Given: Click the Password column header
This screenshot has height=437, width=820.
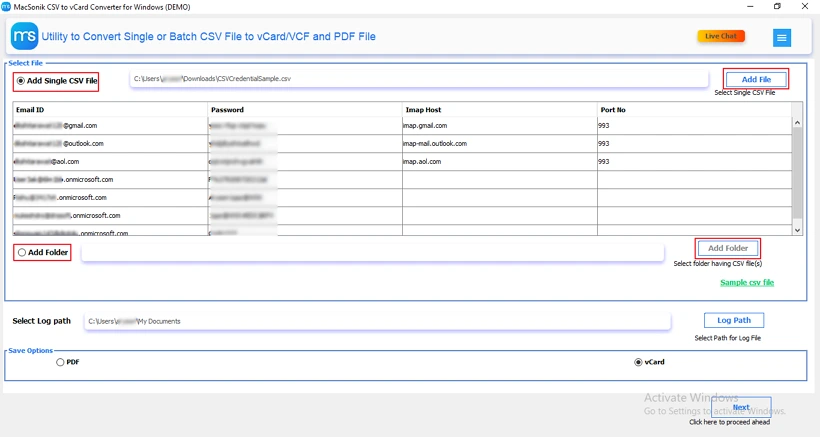Looking at the screenshot, I should coord(305,110).
